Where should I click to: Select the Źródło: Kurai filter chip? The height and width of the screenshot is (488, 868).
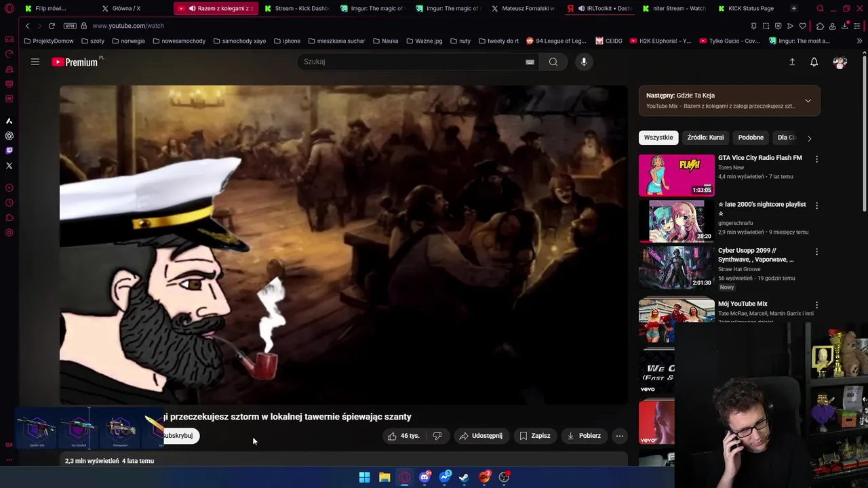point(705,138)
